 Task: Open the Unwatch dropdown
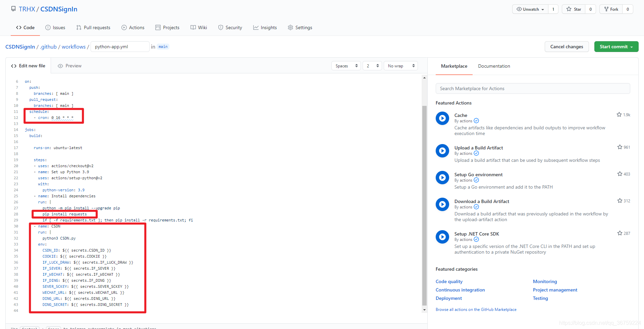pos(530,9)
